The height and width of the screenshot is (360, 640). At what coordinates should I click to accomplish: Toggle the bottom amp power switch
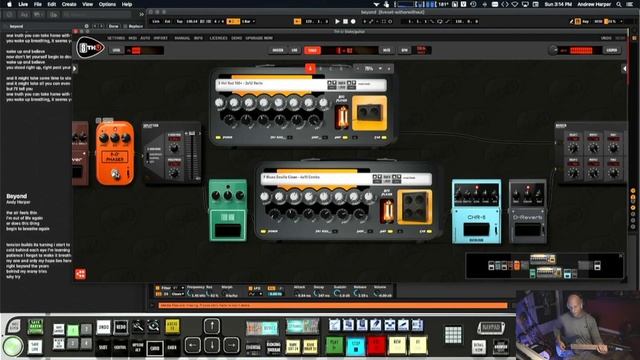[264, 231]
